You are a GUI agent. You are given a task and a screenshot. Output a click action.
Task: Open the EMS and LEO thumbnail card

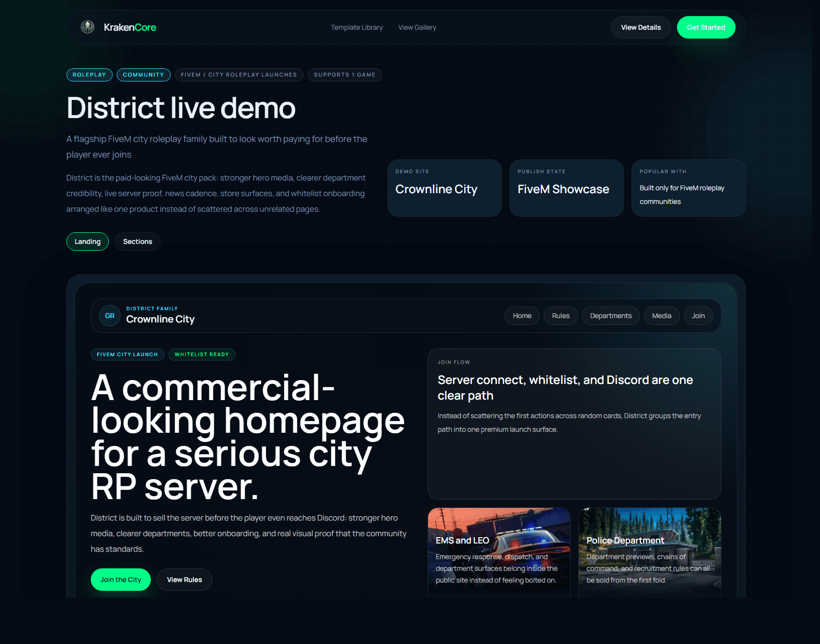tap(499, 552)
